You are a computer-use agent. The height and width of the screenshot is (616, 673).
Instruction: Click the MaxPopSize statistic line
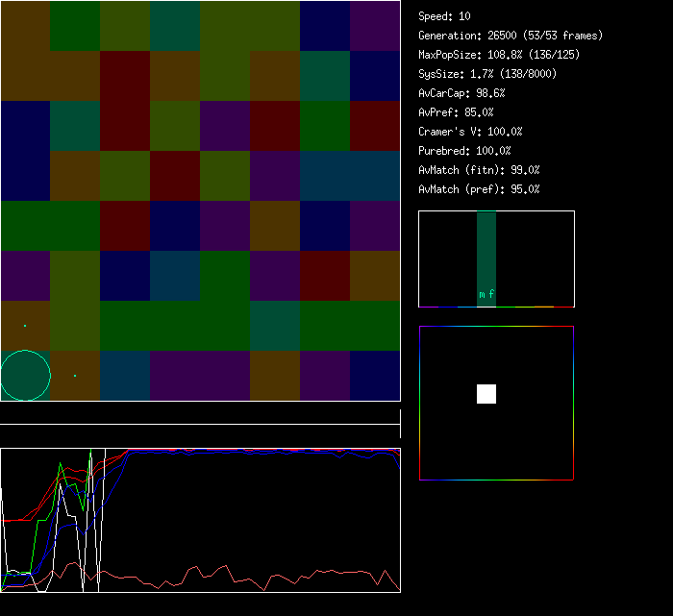pyautogui.click(x=499, y=55)
